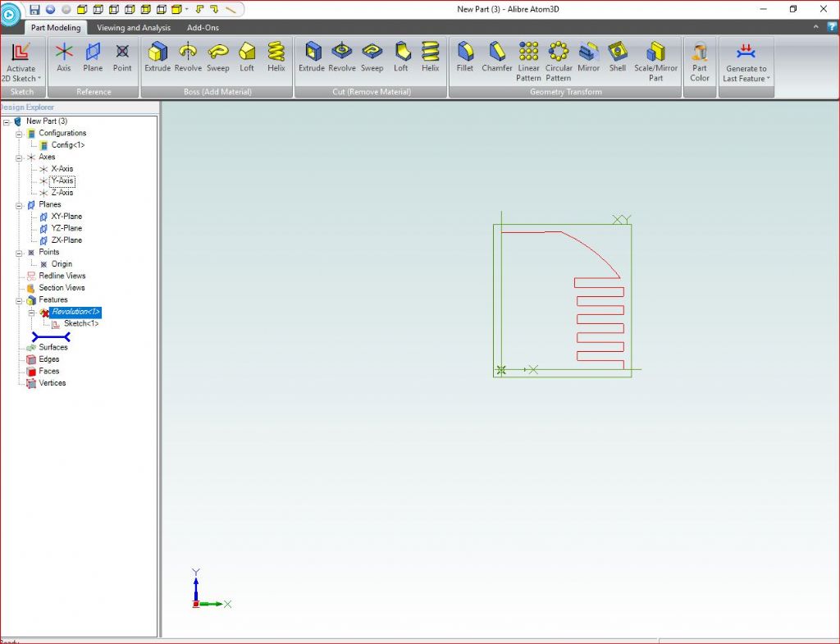
Task: Click the greyed Redo icon
Action: tap(66, 9)
